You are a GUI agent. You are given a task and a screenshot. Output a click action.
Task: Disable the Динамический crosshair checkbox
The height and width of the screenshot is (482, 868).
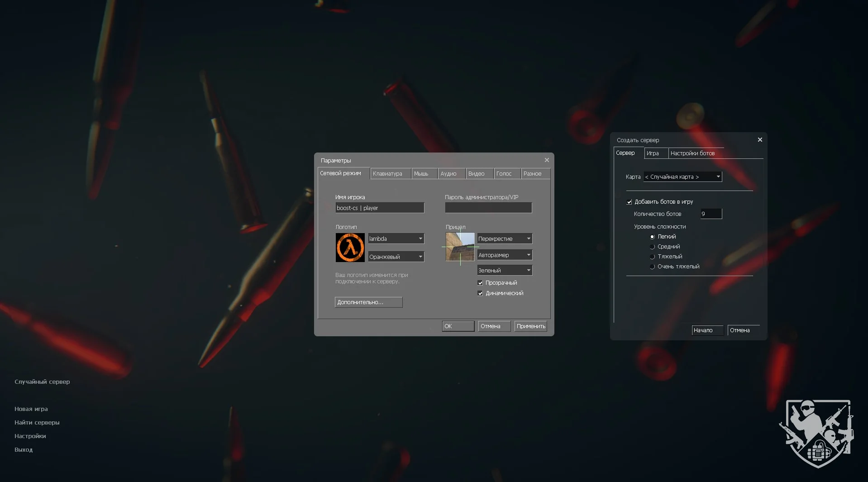click(x=480, y=293)
